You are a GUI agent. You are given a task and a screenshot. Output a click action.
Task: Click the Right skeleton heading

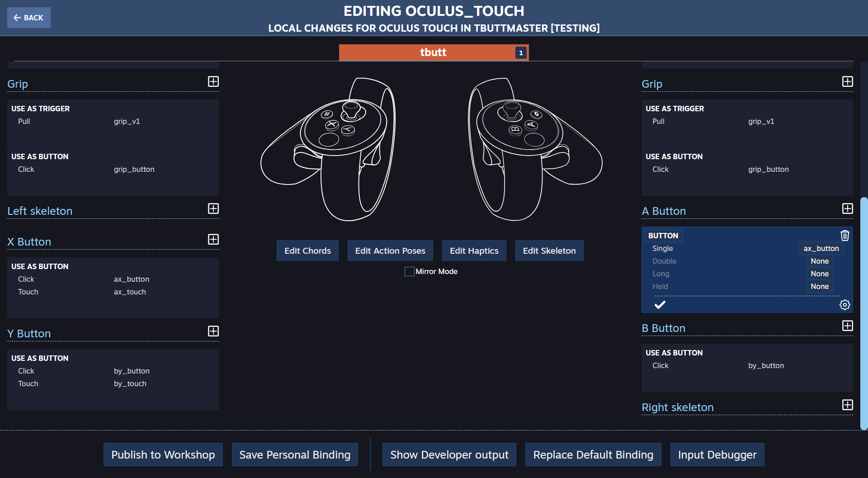click(677, 407)
